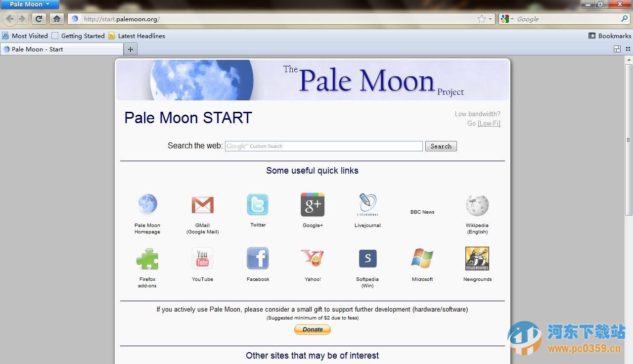Open the Twitter quick link

click(257, 205)
